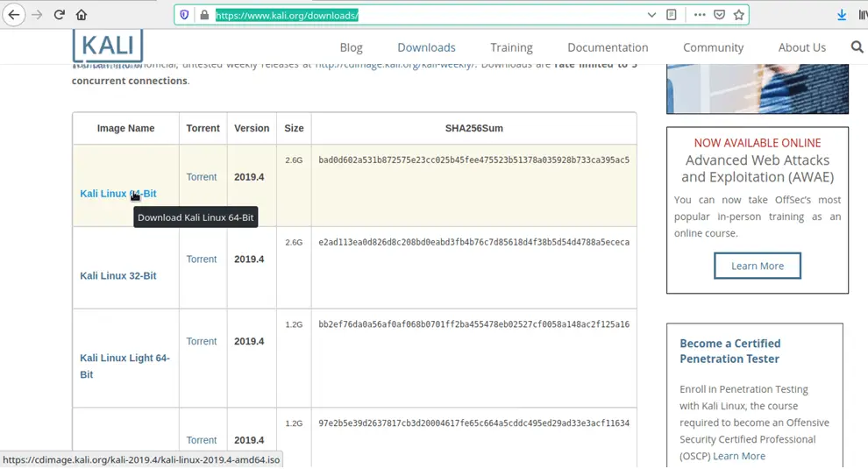Bookmark this page with the star
The width and height of the screenshot is (868, 469).
click(x=738, y=15)
